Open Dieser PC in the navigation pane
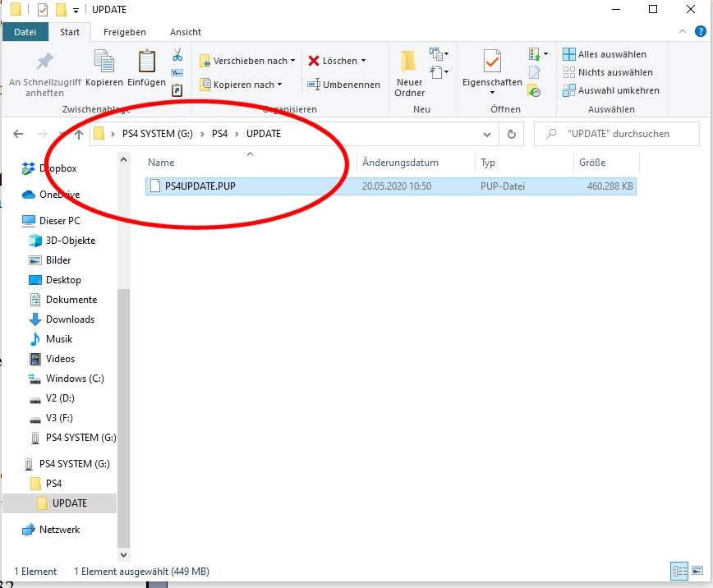Image resolution: width=713 pixels, height=588 pixels. tap(60, 221)
